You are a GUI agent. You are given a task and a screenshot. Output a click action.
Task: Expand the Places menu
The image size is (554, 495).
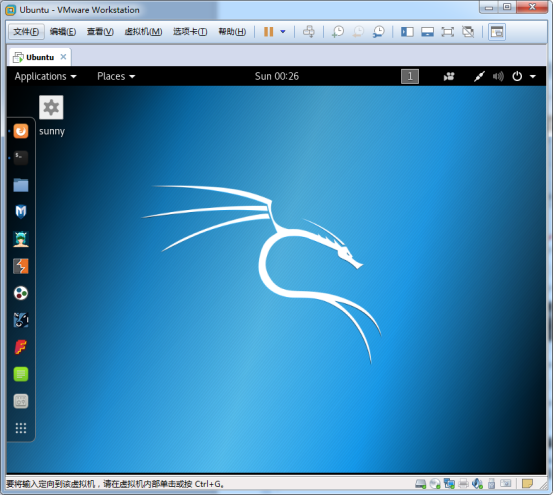point(116,76)
